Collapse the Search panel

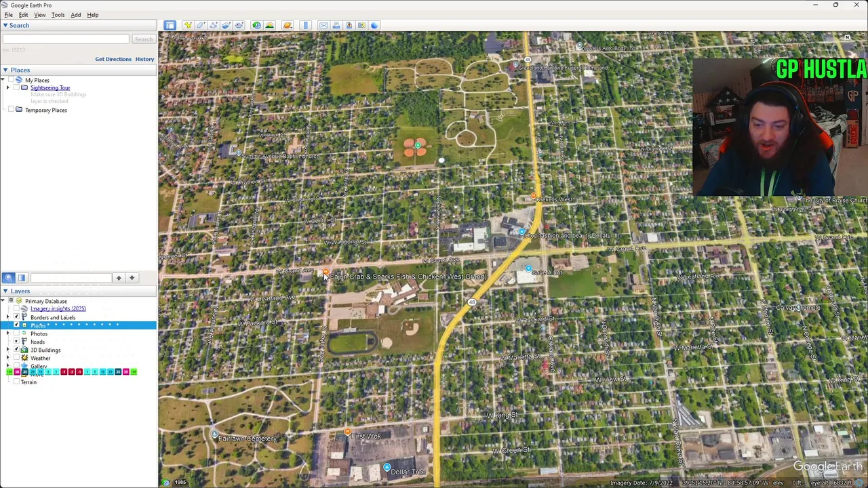coord(5,25)
